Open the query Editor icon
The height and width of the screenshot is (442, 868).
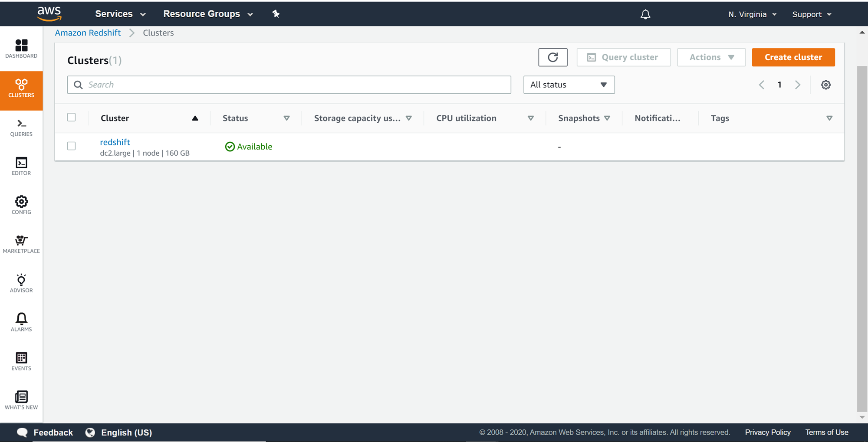(x=21, y=166)
